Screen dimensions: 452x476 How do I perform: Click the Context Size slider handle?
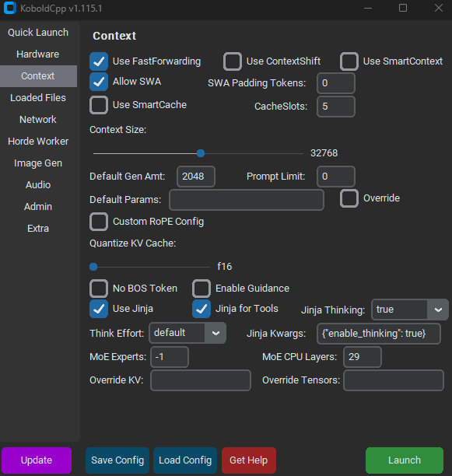pyautogui.click(x=201, y=153)
